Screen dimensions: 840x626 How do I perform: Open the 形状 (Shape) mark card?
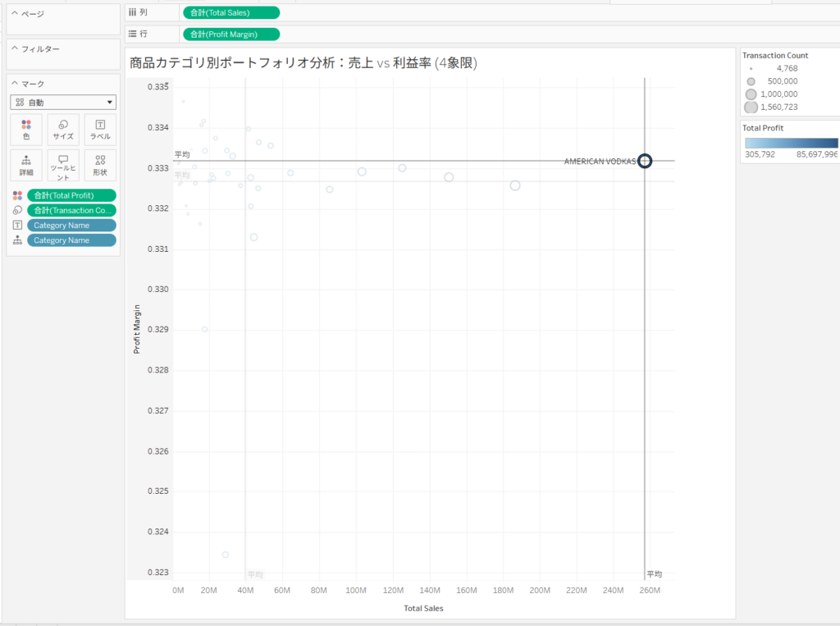(x=100, y=165)
